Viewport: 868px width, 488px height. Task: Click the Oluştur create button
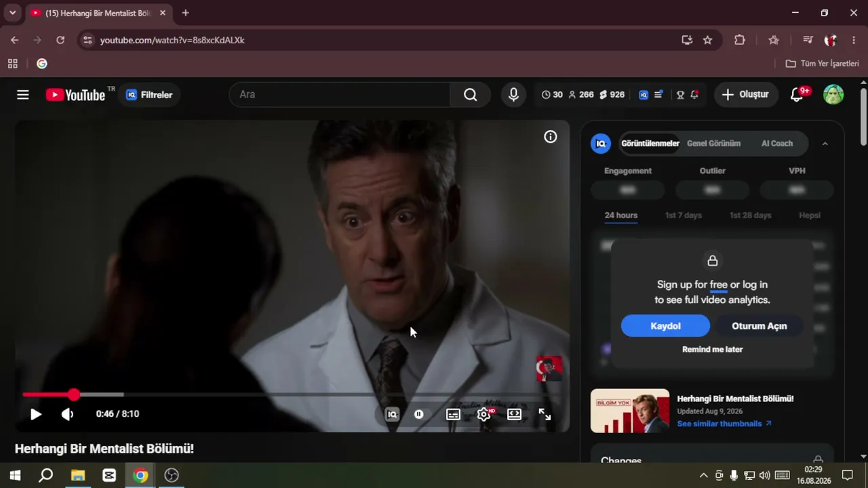(x=745, y=95)
